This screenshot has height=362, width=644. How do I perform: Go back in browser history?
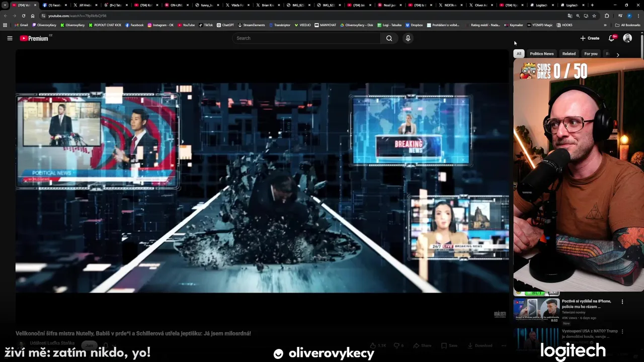[6, 16]
